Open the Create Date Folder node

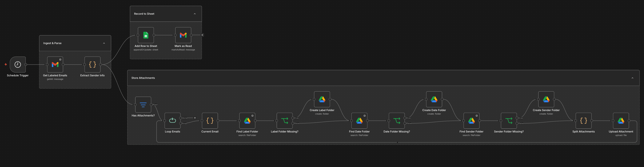434,99
